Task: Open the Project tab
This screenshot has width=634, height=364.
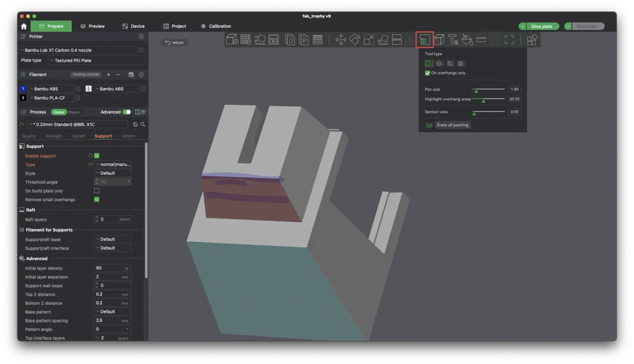Action: point(175,26)
